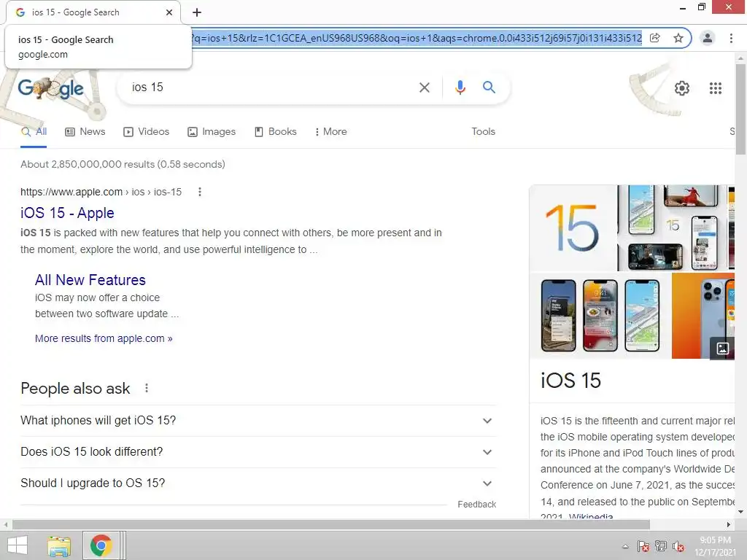Run the search with the magnifier icon
The width and height of the screenshot is (747, 560).
[x=489, y=87]
